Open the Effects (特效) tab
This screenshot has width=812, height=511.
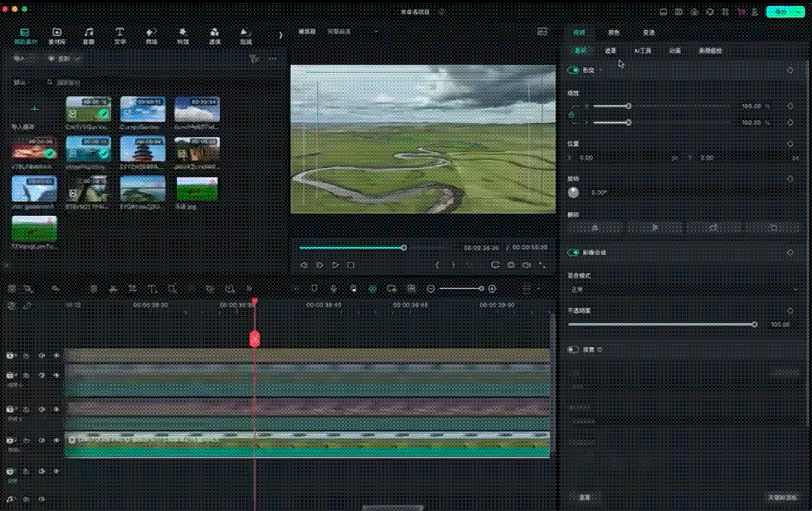tap(183, 36)
